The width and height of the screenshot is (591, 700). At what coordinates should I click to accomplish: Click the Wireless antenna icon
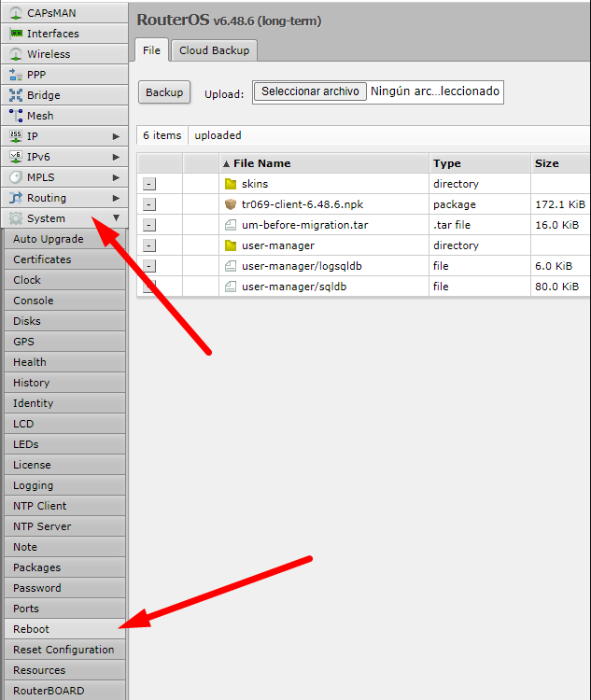click(16, 54)
